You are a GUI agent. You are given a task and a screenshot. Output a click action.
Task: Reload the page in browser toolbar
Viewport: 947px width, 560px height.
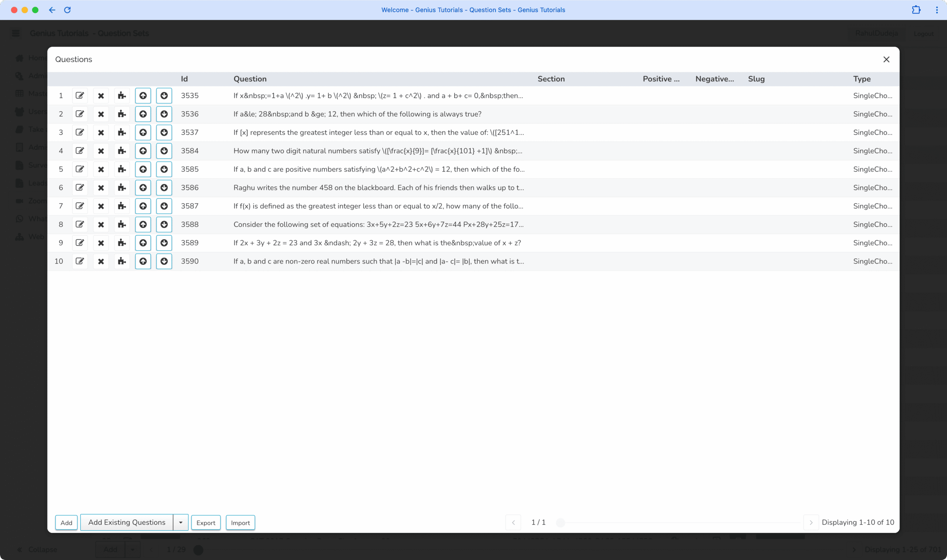click(x=67, y=10)
